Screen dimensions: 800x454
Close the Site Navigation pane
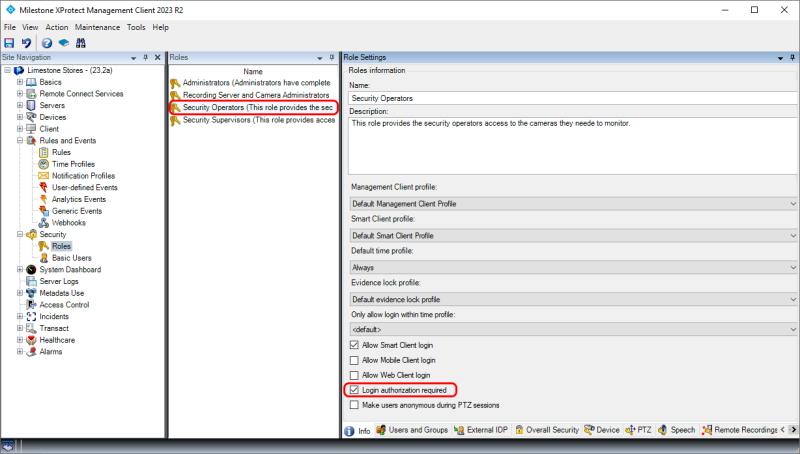click(x=158, y=58)
